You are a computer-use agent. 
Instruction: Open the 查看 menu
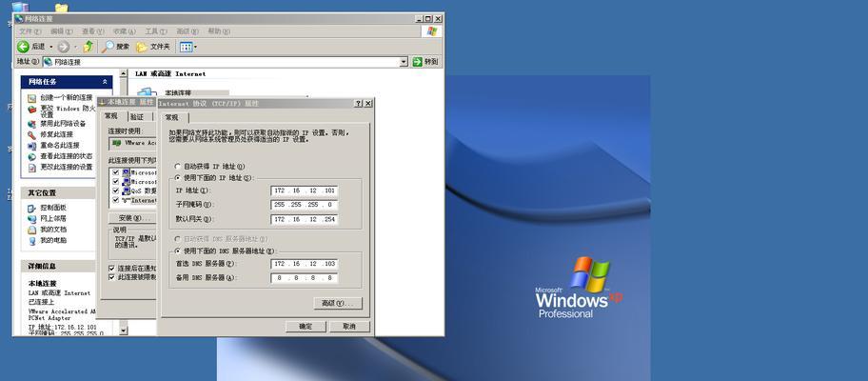click(93, 31)
